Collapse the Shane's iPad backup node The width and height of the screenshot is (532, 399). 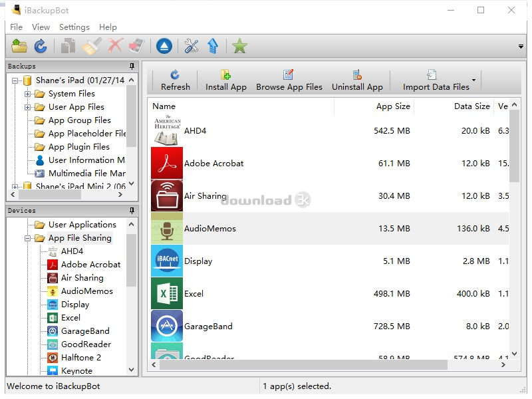point(15,80)
